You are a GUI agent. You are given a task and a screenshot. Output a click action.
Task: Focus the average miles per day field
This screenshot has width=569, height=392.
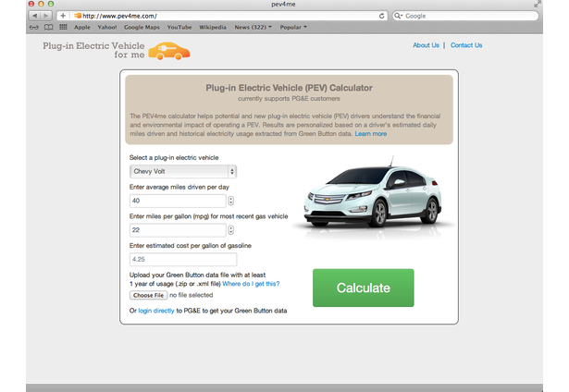coord(178,201)
